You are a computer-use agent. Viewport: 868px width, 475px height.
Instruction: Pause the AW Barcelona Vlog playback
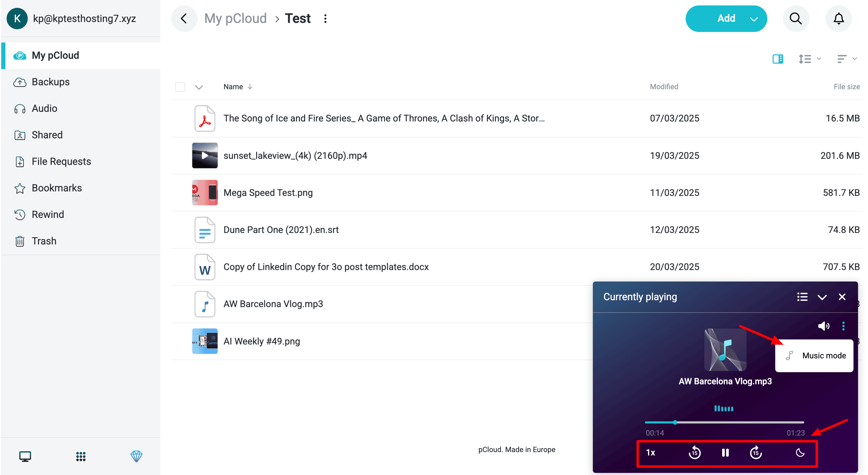[725, 453]
